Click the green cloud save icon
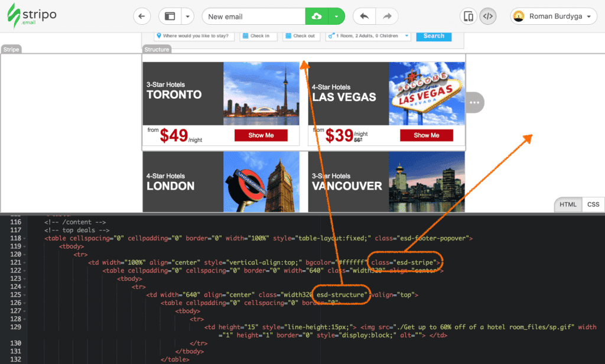Screen dimensions: 605x364 point(317,17)
